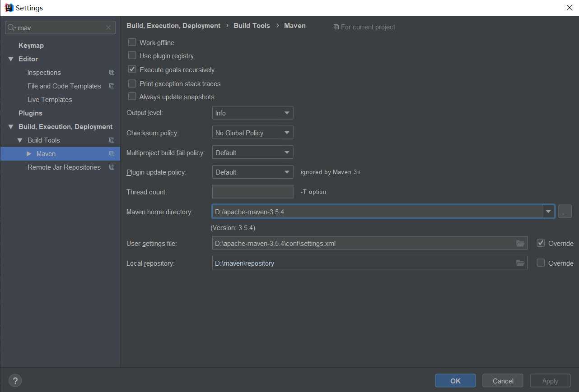The width and height of the screenshot is (579, 392).
Task: Browse folder icon for User settings file
Action: tap(520, 244)
